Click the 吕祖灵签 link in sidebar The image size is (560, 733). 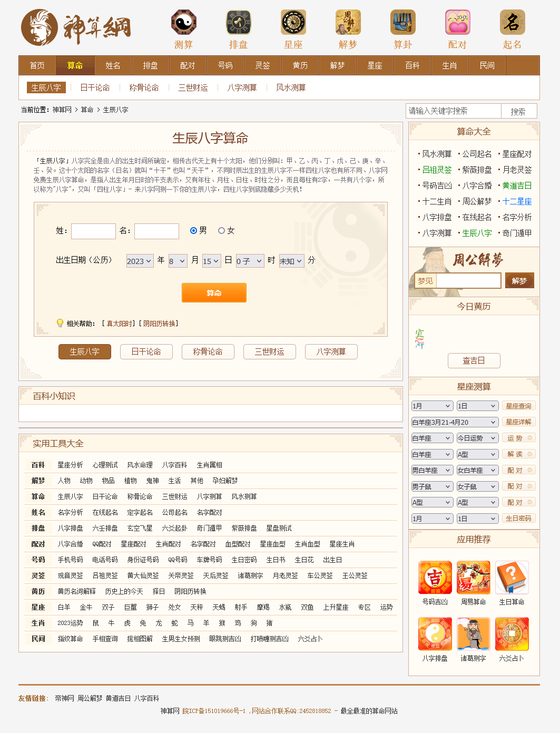[436, 170]
